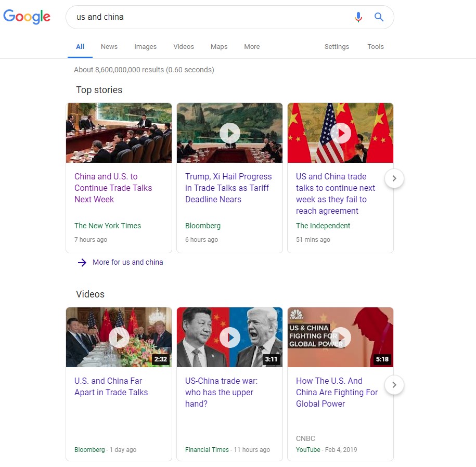Click the Financial Times source label

[207, 450]
